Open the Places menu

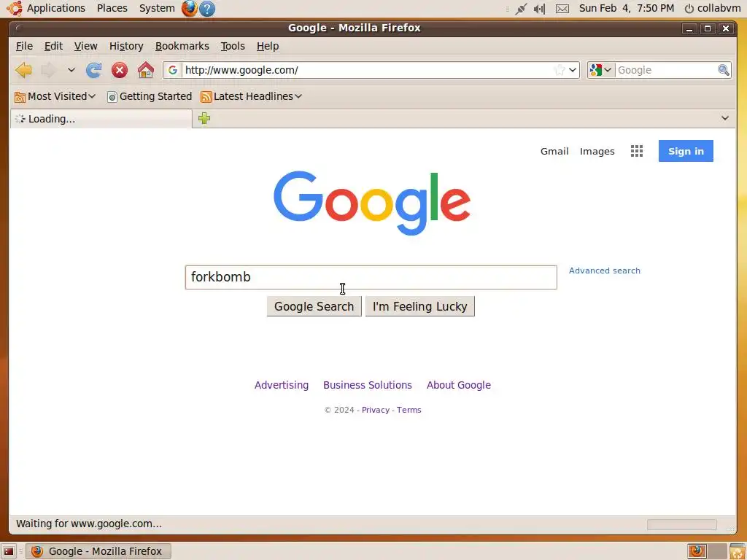(x=112, y=8)
